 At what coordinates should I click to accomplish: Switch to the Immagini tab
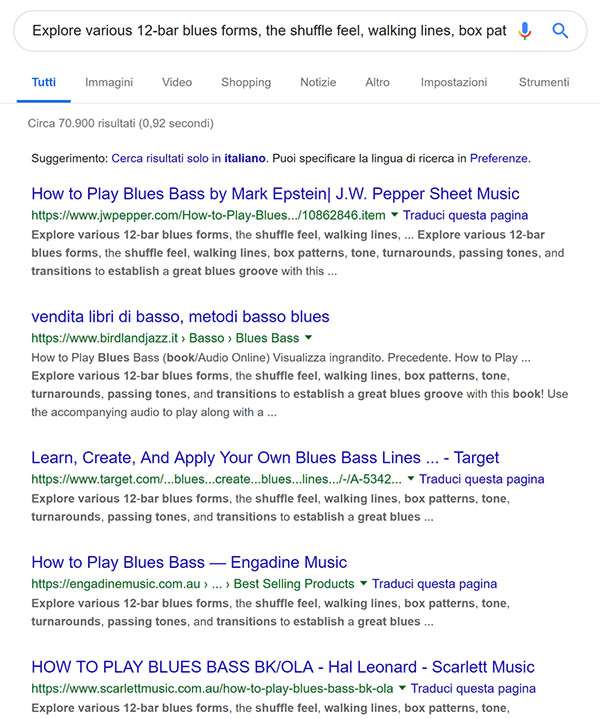pyautogui.click(x=109, y=82)
